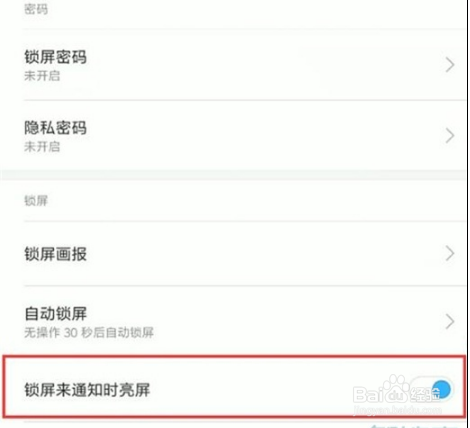This screenshot has width=470, height=428.
Task: Click the Baidu 经验 watermark text
Action: (x=426, y=395)
